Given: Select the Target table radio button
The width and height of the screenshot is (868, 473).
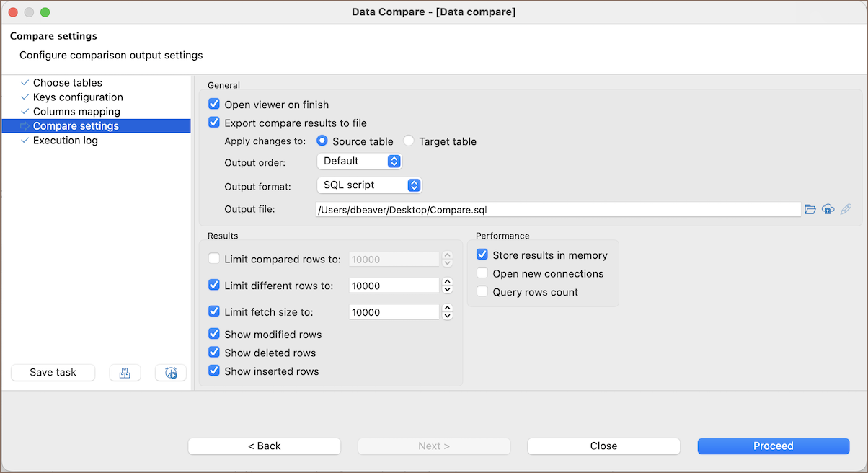Looking at the screenshot, I should [409, 141].
